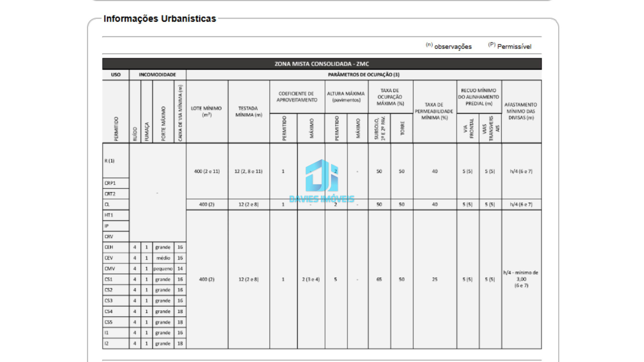Select the 'CS4' use row label
Screen dimensions: 644x362
[109, 312]
